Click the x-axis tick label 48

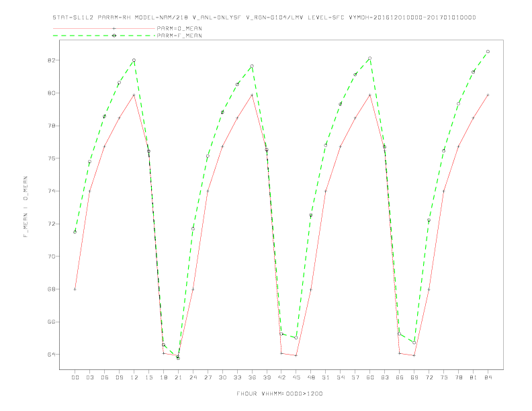coord(311,377)
